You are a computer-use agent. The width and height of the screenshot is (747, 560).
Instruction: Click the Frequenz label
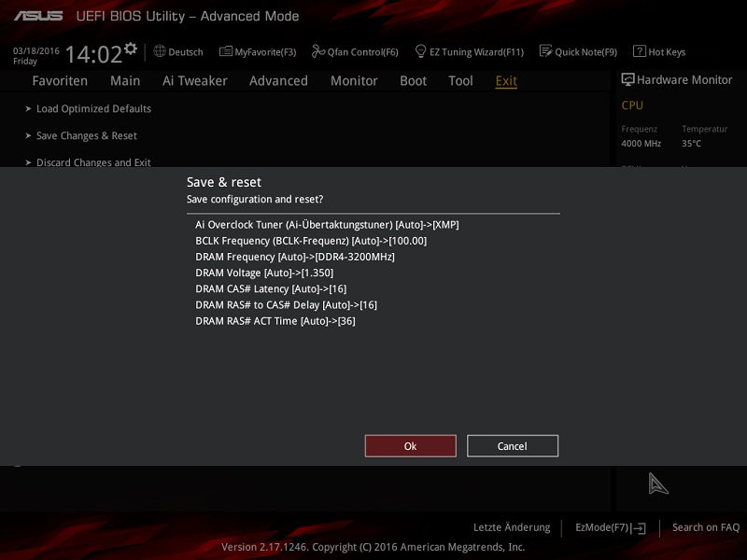(x=640, y=129)
